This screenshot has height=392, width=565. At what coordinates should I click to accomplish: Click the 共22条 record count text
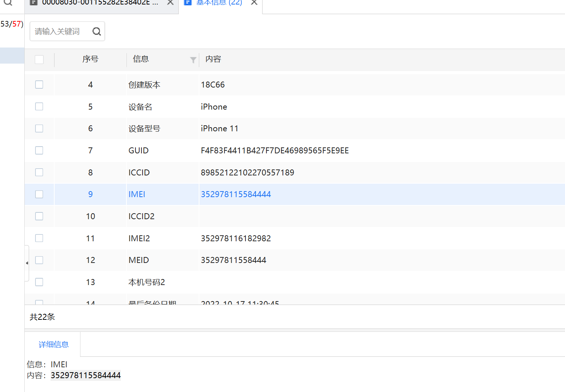(x=42, y=317)
